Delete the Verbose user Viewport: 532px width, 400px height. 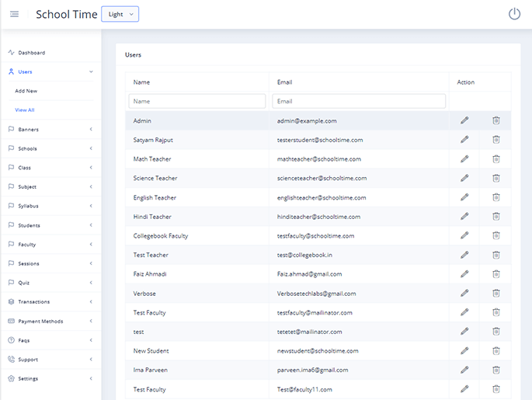point(496,293)
